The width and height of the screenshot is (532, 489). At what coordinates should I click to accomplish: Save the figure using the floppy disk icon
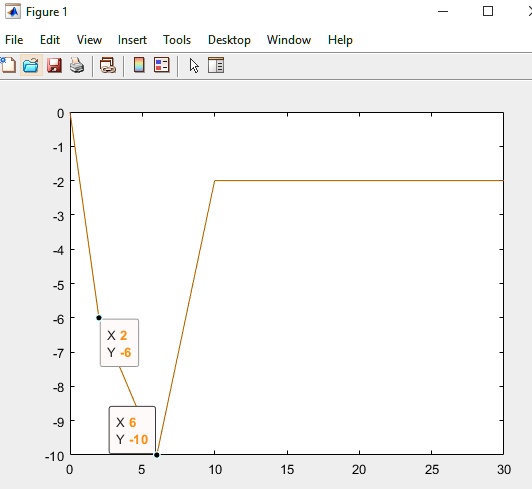pyautogui.click(x=54, y=65)
